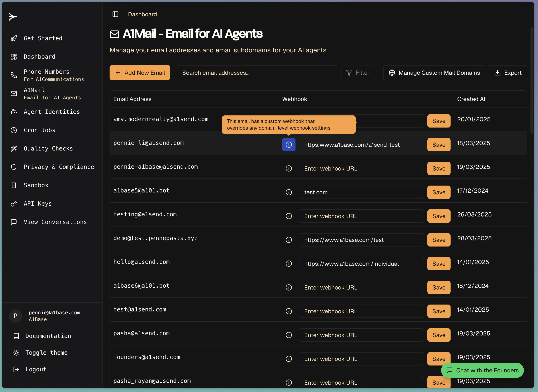Click pennie@a1base.com account name
Screen dimensions: 538x392
[54, 312]
